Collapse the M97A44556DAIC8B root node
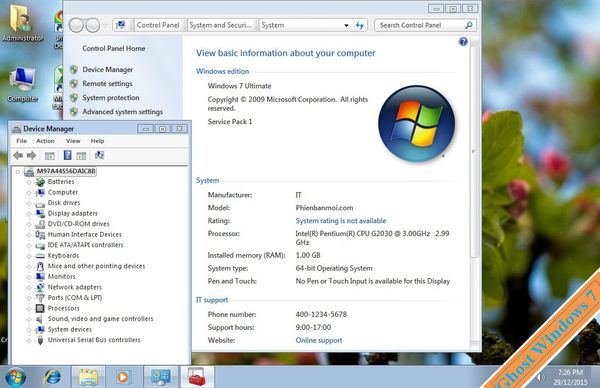 tap(18, 171)
